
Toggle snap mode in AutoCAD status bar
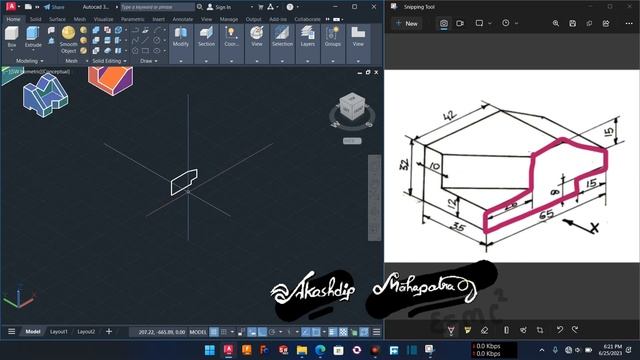pyautogui.click(x=224, y=332)
